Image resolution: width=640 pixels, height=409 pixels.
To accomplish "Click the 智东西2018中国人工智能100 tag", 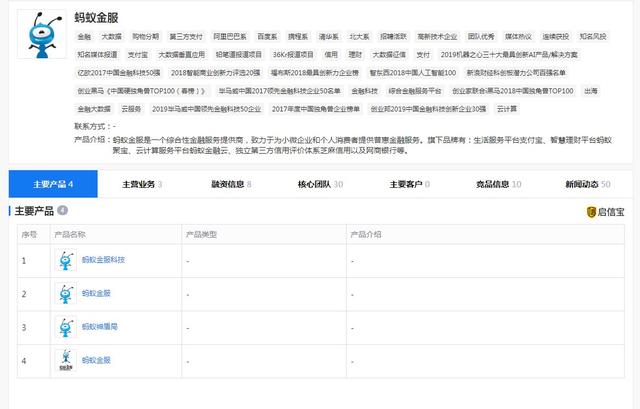I will coord(413,73).
